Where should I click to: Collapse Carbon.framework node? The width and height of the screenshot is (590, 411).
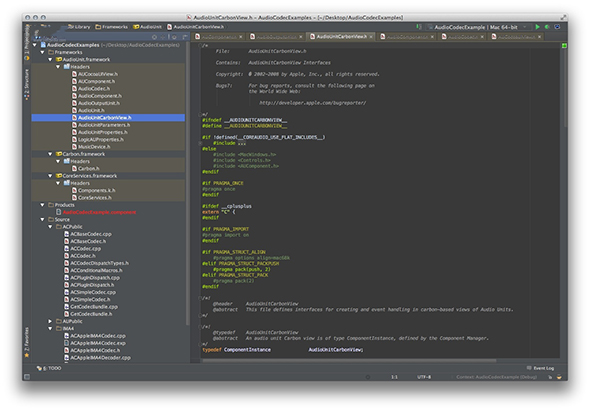point(50,154)
